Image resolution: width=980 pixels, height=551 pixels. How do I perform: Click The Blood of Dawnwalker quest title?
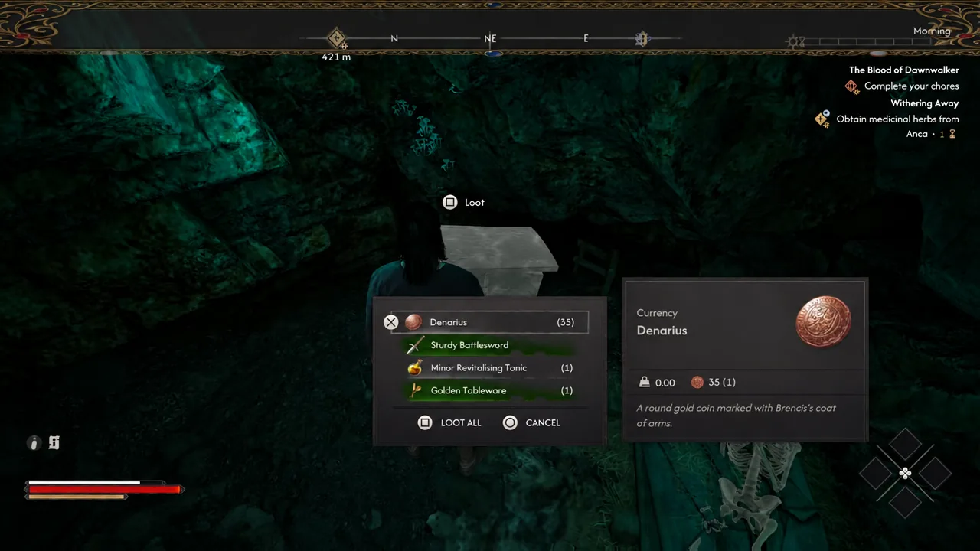903,70
